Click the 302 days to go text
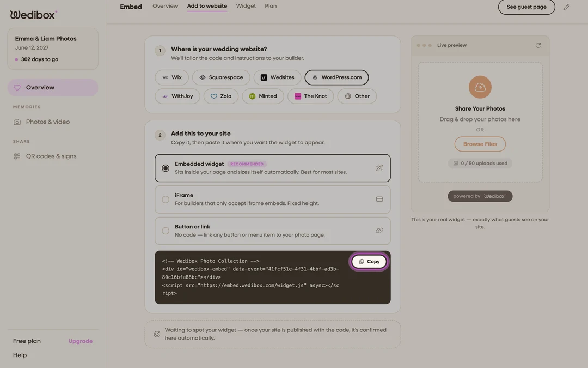The width and height of the screenshot is (588, 368). (39, 59)
